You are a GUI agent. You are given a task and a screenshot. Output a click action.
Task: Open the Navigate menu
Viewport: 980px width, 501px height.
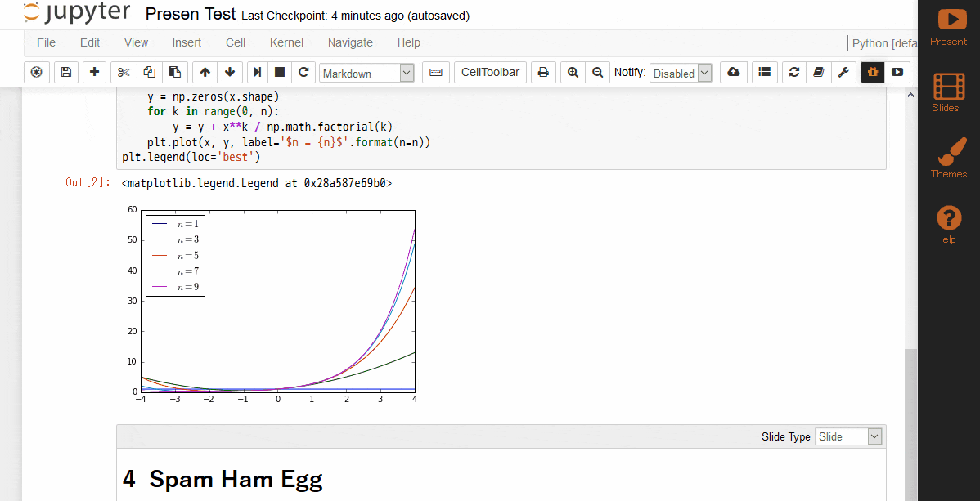[350, 42]
